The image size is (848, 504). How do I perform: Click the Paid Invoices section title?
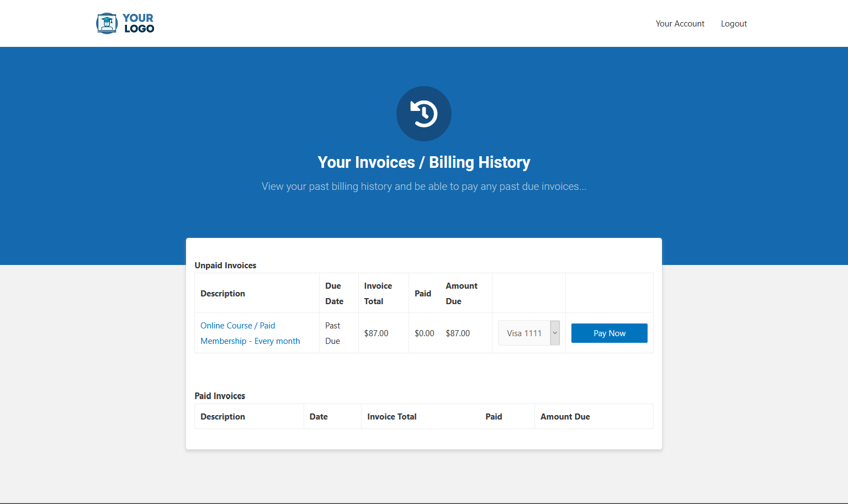(220, 396)
